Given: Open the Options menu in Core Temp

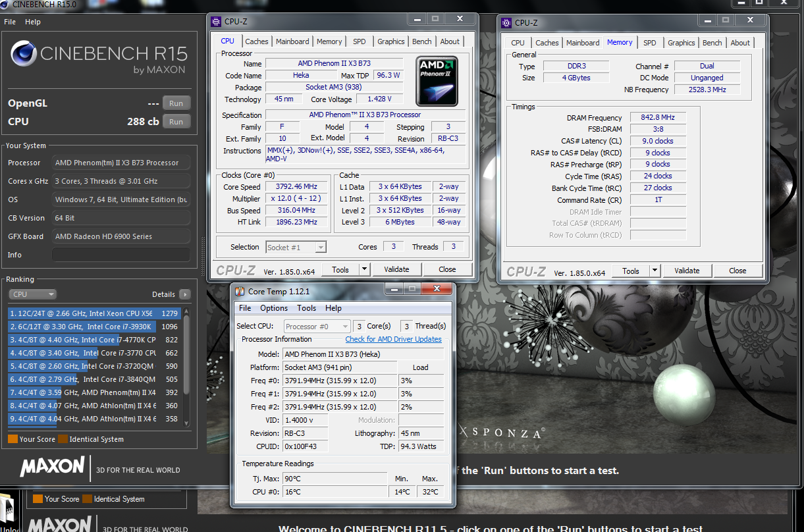Looking at the screenshot, I should 274,308.
